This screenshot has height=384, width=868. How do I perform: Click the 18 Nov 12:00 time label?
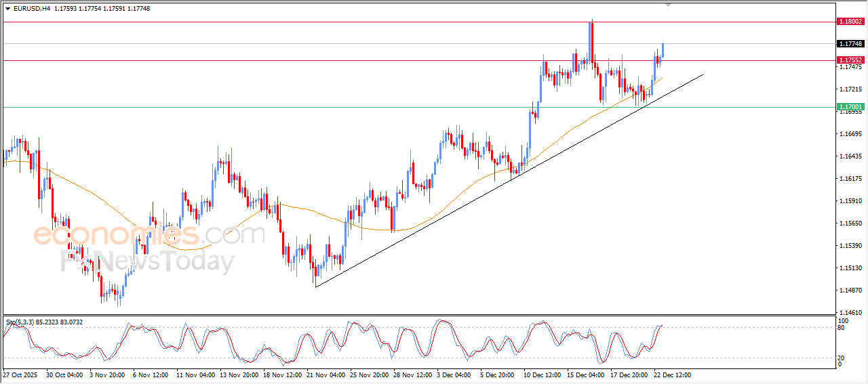[282, 374]
